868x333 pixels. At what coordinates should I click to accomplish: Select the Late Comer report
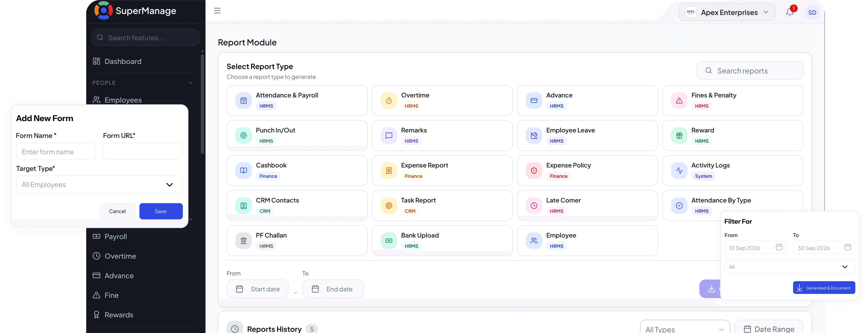click(x=587, y=206)
